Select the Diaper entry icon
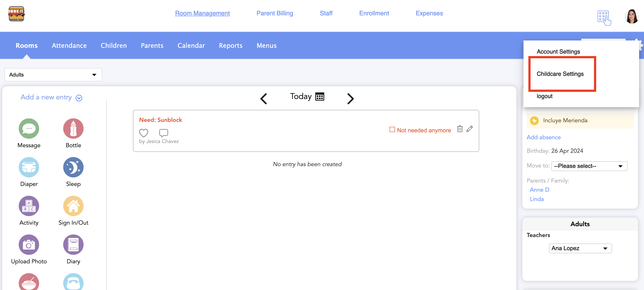 pos(29,167)
